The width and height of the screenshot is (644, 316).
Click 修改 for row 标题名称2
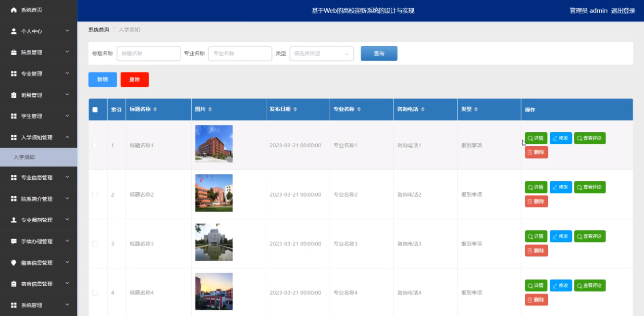point(561,187)
